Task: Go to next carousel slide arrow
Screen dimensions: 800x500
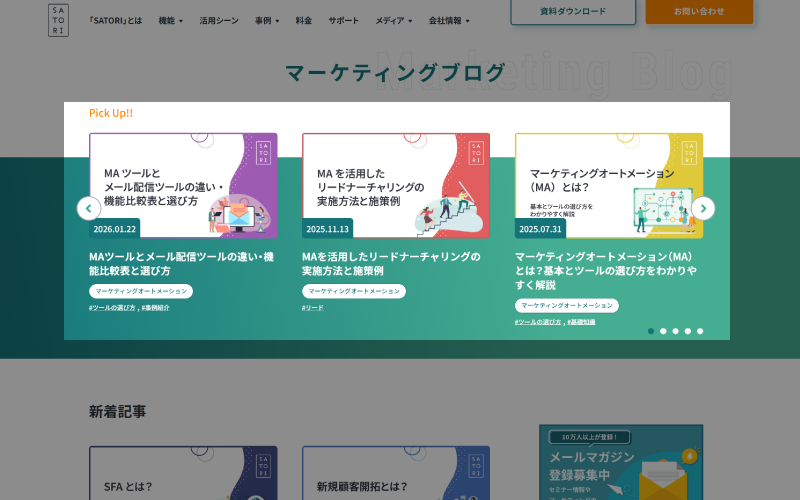Action: click(703, 208)
